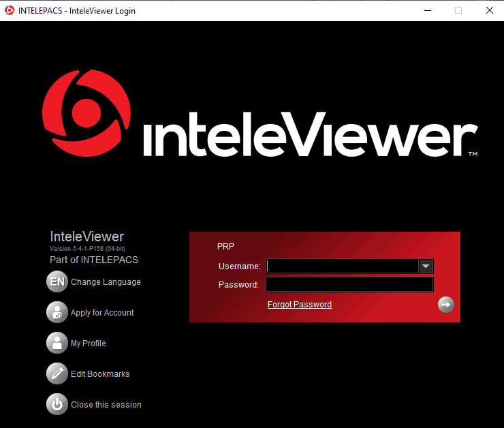Click the PRP server label

(x=225, y=247)
